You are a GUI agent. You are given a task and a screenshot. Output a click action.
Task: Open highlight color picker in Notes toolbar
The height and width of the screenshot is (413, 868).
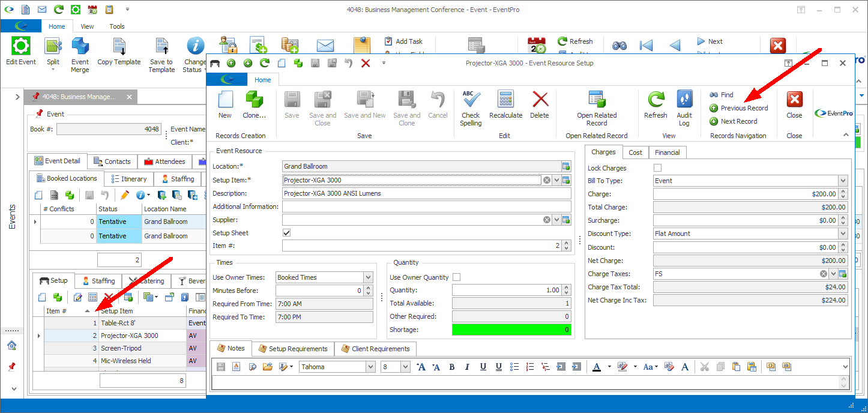[634, 367]
